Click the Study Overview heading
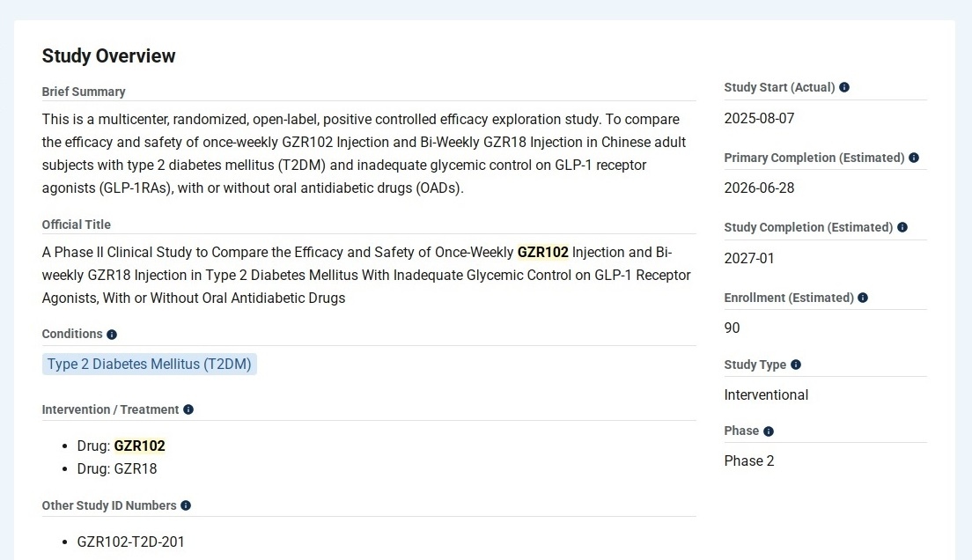This screenshot has width=972, height=560. [108, 56]
